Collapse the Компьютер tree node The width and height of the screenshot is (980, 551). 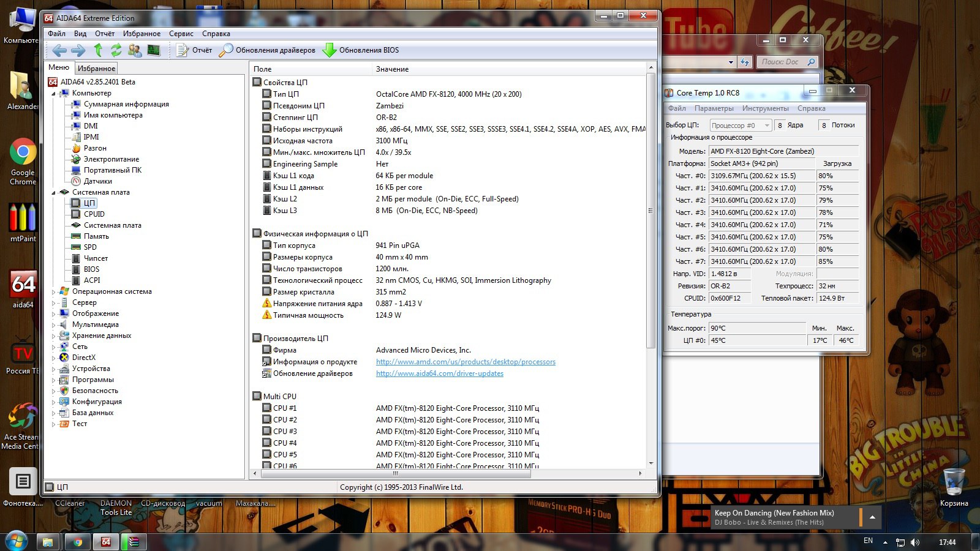click(54, 94)
